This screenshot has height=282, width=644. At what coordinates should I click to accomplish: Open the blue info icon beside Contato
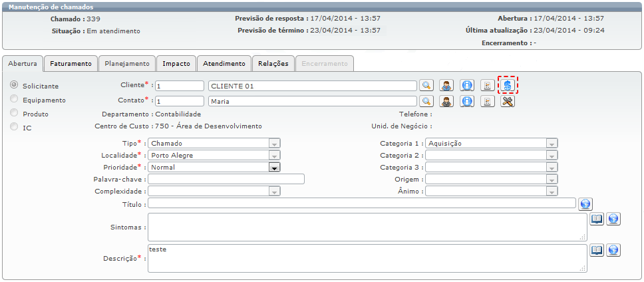tap(467, 101)
